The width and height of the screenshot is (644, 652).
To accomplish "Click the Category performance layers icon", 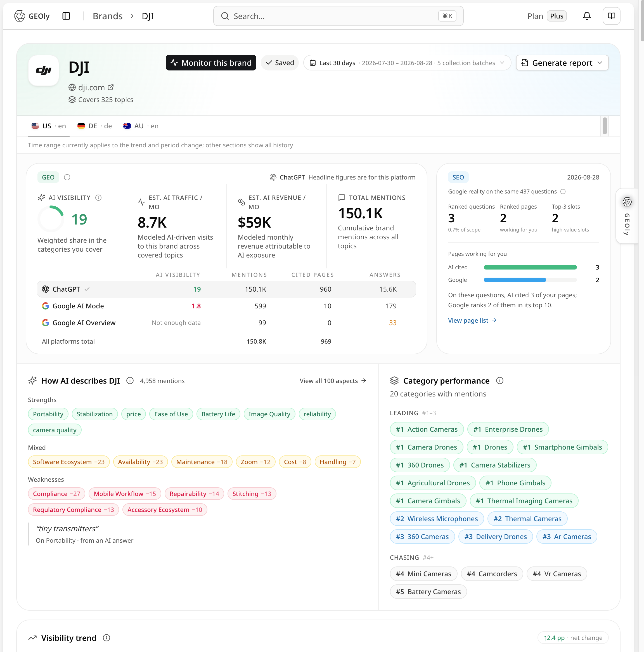I will click(x=394, y=381).
